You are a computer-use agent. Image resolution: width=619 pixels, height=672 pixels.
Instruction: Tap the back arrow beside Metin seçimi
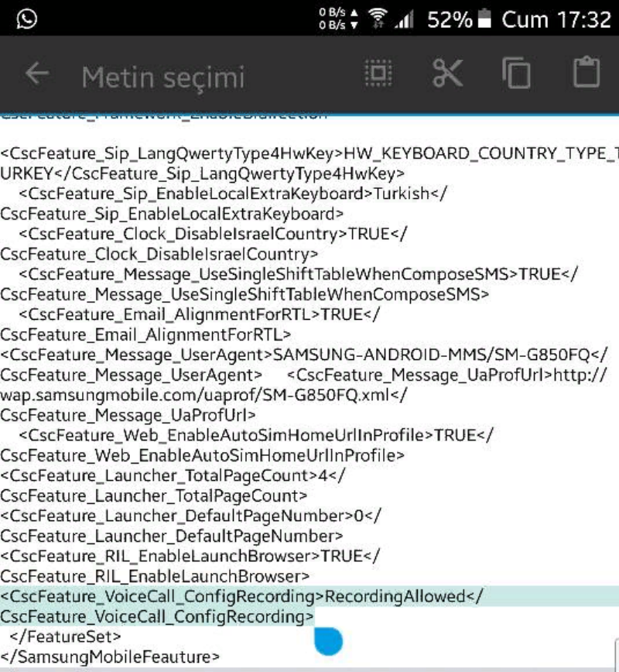coord(37,74)
